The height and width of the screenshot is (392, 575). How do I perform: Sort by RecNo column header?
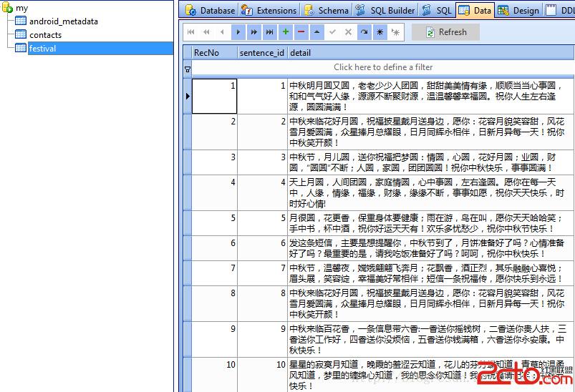[215, 53]
